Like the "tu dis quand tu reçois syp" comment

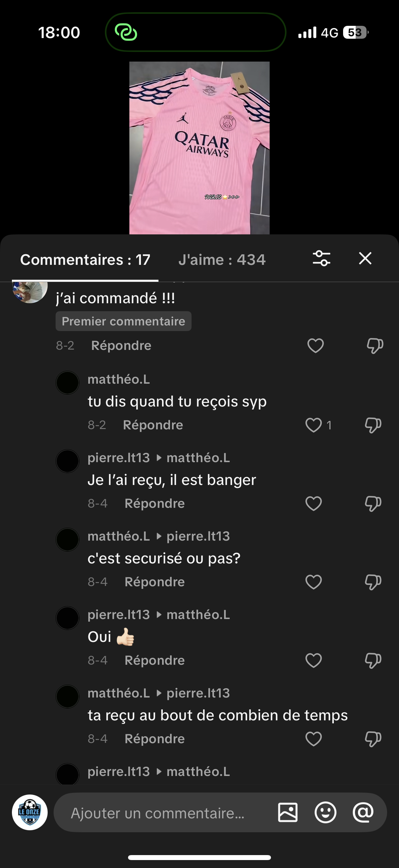[313, 425]
